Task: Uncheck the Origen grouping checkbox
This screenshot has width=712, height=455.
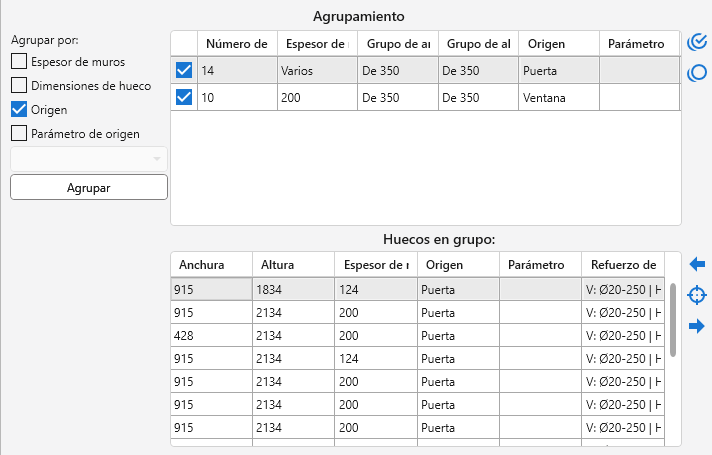Action: coord(19,110)
